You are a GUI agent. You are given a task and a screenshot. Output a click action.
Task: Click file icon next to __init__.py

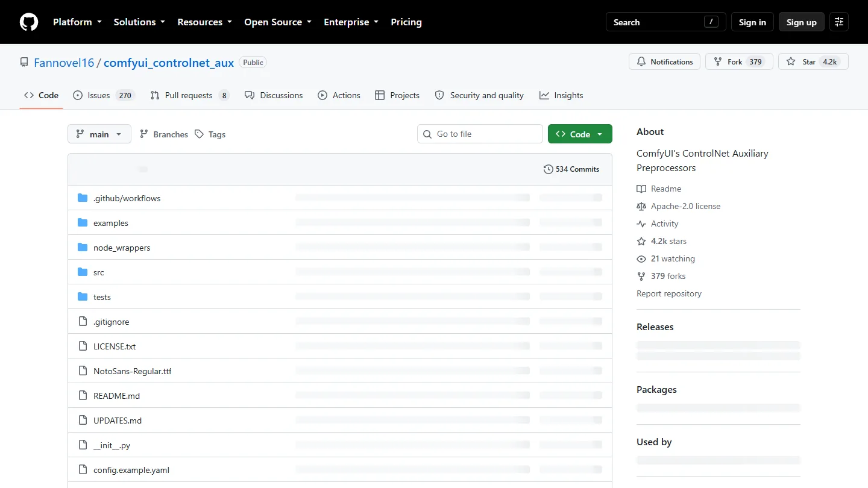click(83, 445)
